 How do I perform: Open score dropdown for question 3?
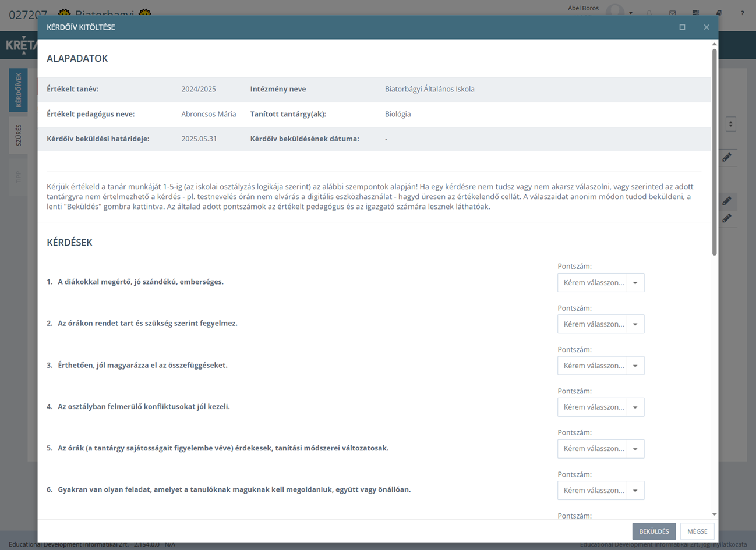pos(600,366)
